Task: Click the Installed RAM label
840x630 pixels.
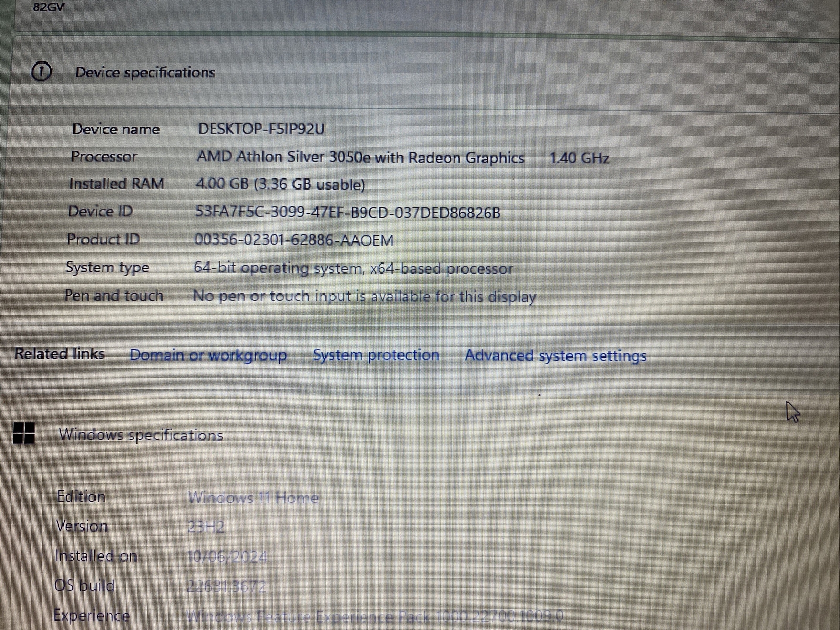Action: point(117,184)
